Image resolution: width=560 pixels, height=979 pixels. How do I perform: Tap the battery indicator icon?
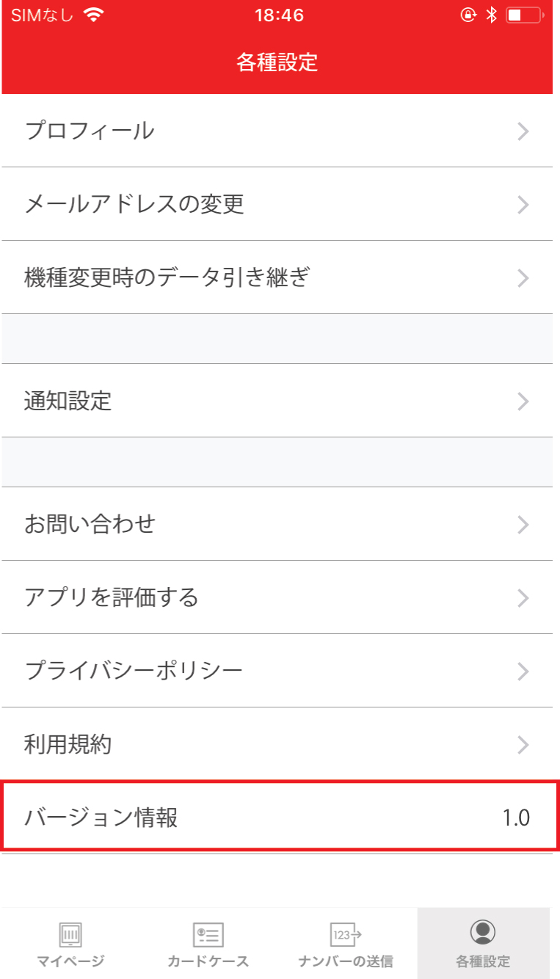point(524,15)
